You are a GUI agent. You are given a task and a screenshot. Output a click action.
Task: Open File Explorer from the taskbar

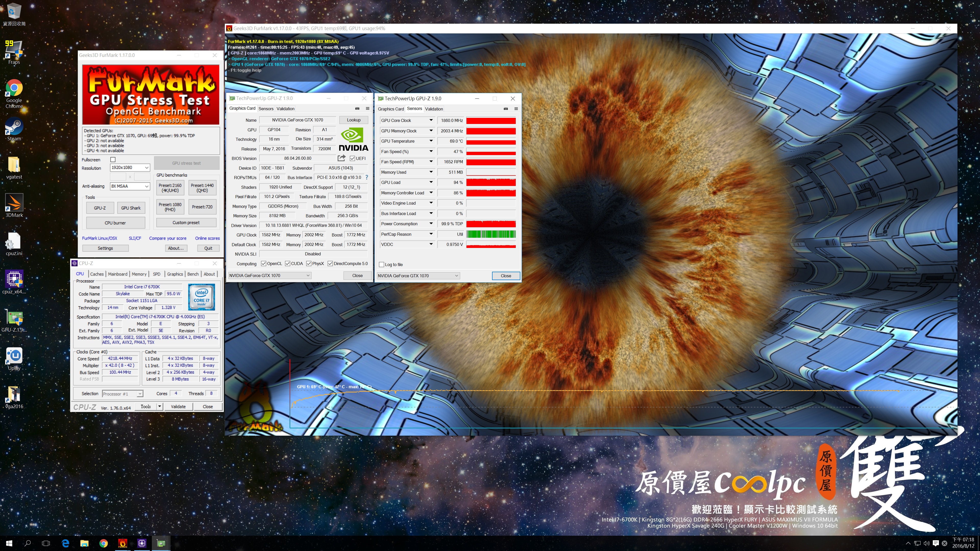tap(84, 543)
